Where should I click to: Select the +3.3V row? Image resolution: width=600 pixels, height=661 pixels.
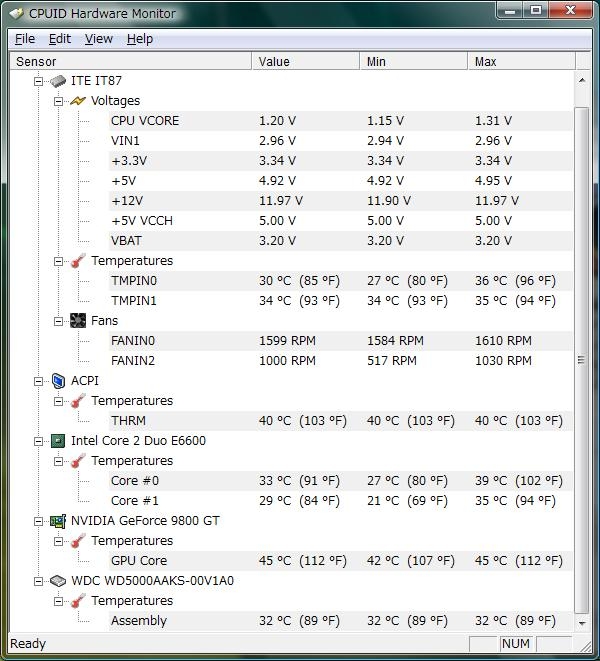coord(341,161)
